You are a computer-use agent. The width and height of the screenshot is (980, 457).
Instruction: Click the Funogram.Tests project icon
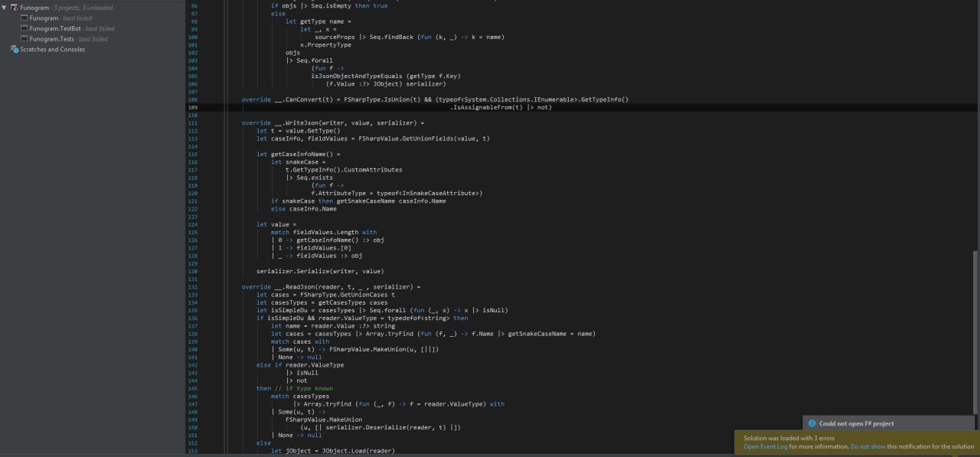pos(24,39)
